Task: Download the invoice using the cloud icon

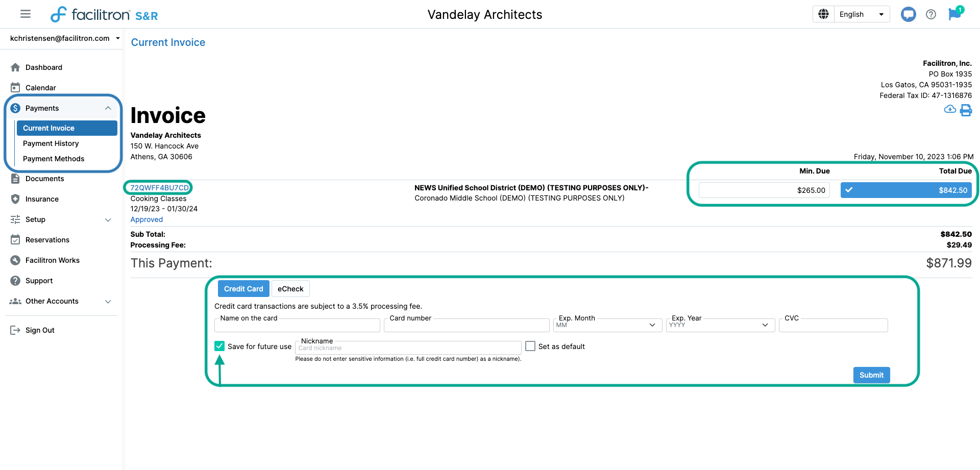Action: coord(950,109)
